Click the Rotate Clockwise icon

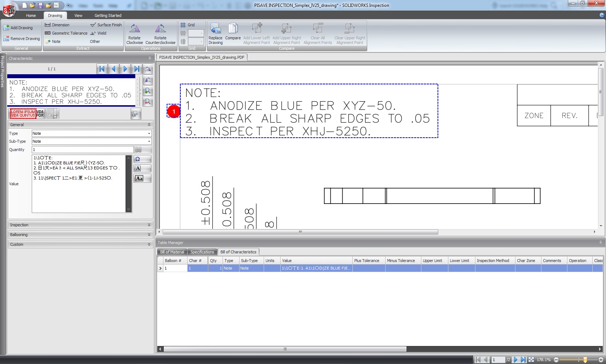coord(135,29)
